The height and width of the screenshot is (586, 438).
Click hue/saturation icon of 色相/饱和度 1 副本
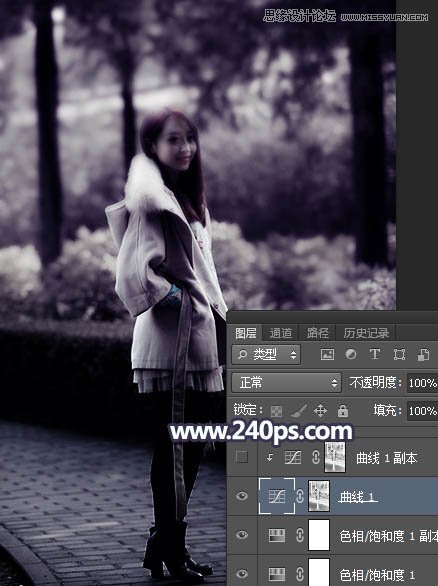(277, 536)
